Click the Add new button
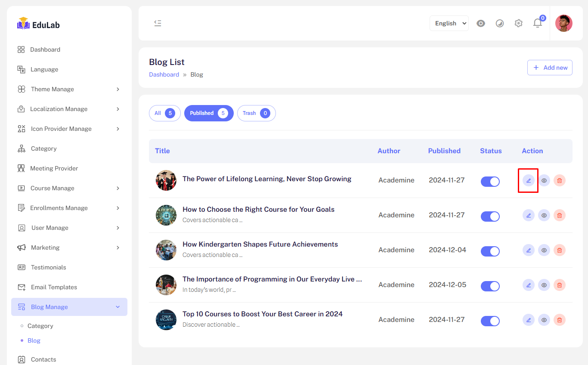 click(x=550, y=68)
